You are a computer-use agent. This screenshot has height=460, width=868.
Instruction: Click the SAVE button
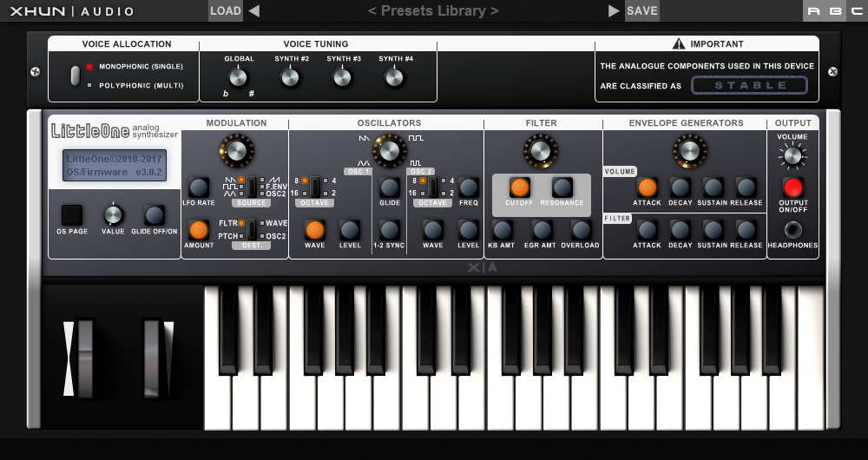[x=642, y=11]
